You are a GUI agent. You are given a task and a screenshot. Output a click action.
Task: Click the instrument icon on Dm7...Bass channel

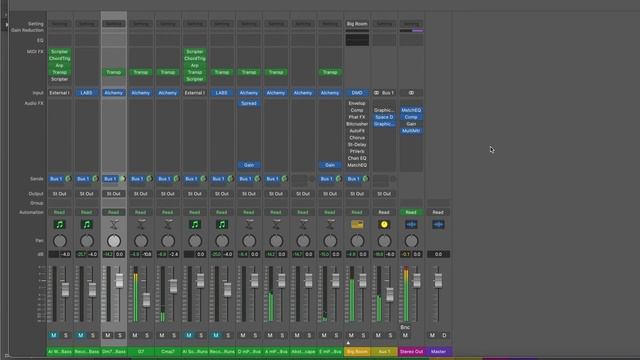click(x=113, y=224)
